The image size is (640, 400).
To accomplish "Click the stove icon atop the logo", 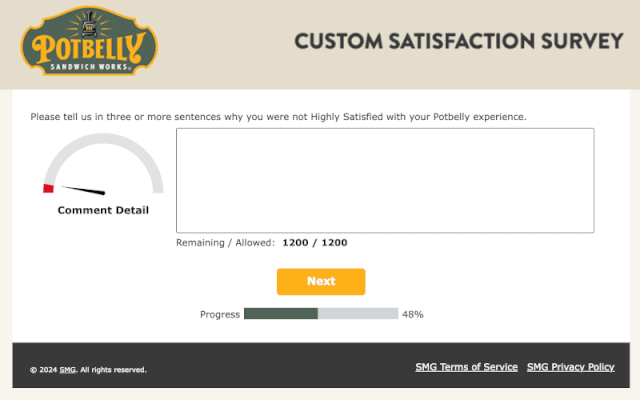I will click(x=89, y=24).
